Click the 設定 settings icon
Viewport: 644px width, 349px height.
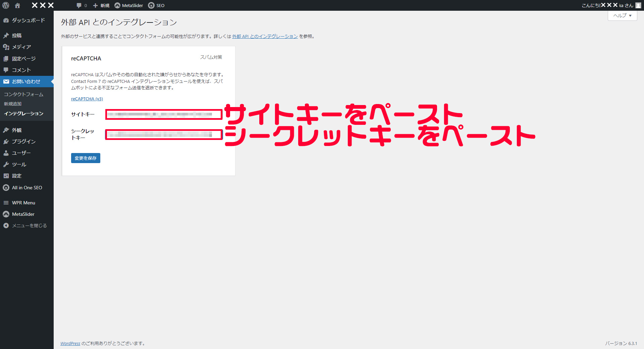click(6, 176)
